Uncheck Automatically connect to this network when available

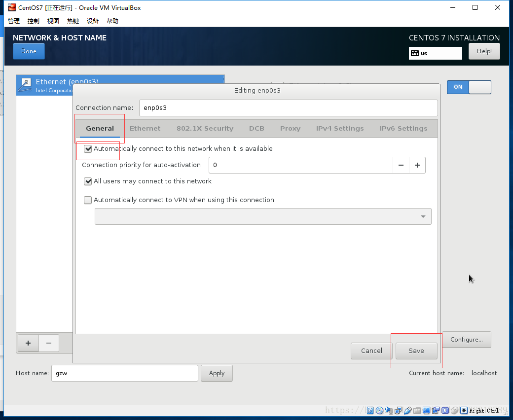coord(88,149)
